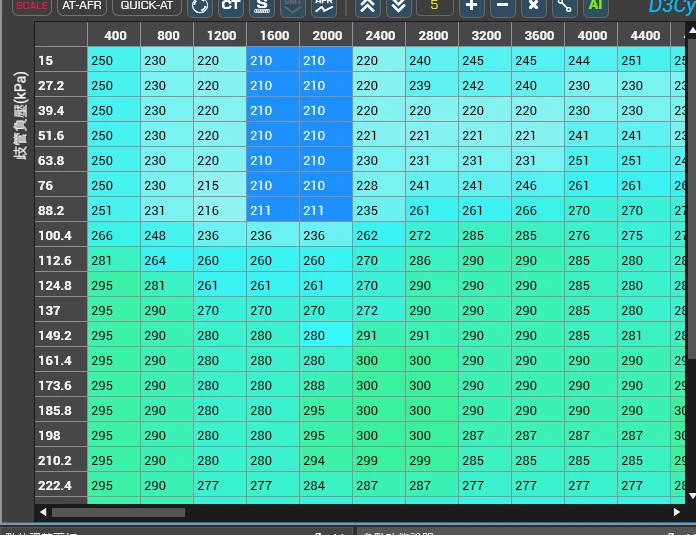Select cell 215 at 76 kPa, 1200 RPM

click(220, 185)
